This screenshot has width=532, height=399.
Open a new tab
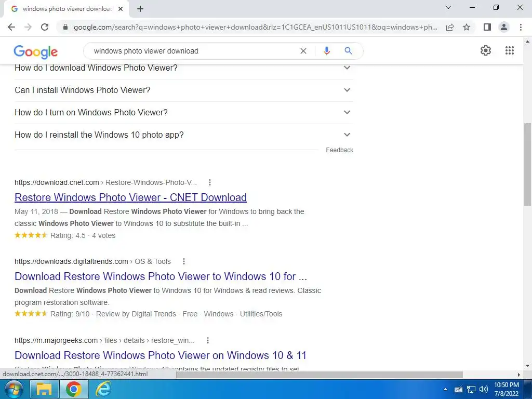pyautogui.click(x=140, y=9)
